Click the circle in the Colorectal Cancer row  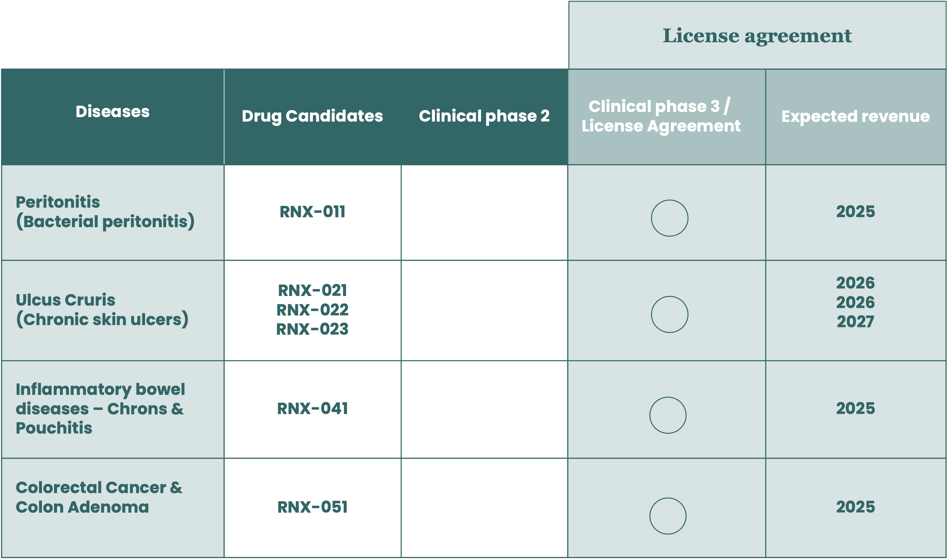pyautogui.click(x=668, y=516)
